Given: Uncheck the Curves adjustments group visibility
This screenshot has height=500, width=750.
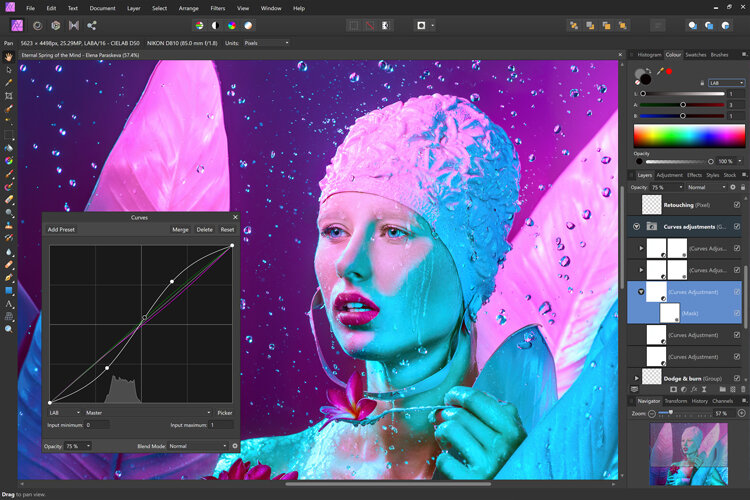Looking at the screenshot, I should (x=737, y=226).
